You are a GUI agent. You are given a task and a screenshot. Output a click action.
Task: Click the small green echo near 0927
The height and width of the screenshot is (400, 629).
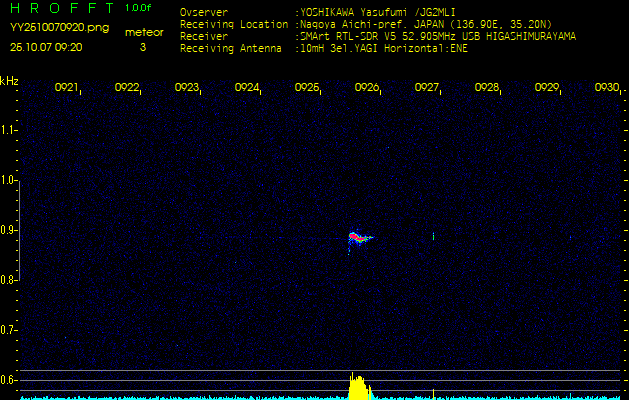pyautogui.click(x=433, y=236)
